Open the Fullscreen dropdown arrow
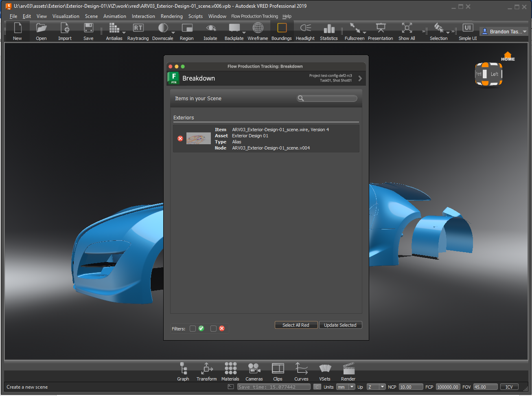Viewport: 532px width, 396px height. tap(364, 33)
